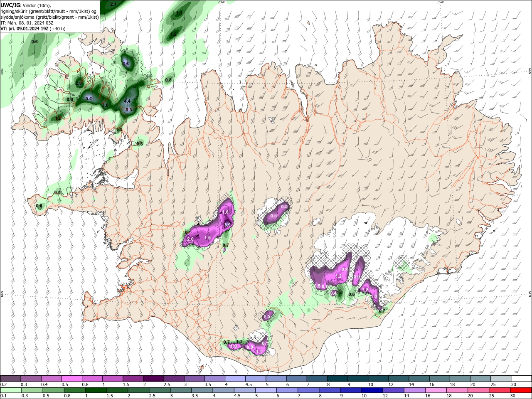Viewport: 532px width, 399px height.
Task: Click the 'IT: Mán. 08. 01. 2024 03Z' line
Action: click(27, 23)
